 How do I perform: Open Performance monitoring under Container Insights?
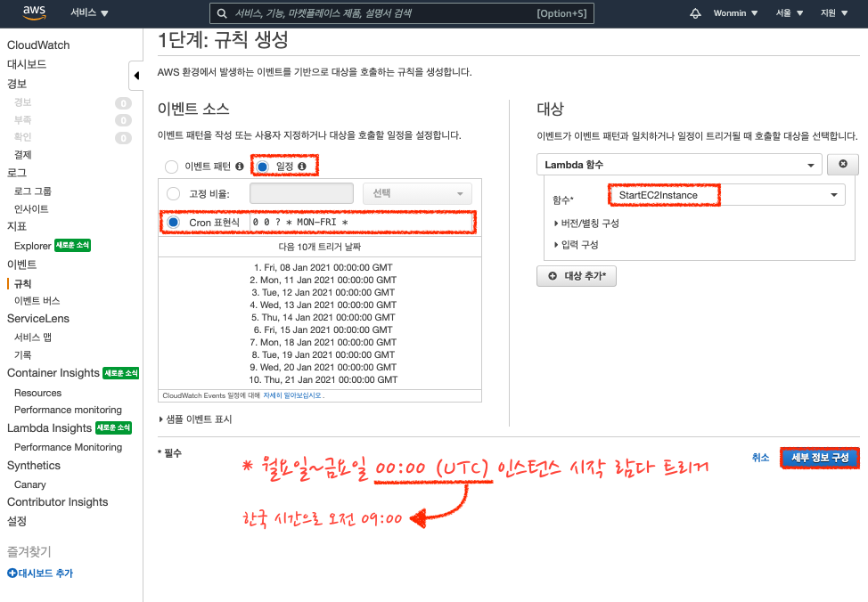(x=68, y=410)
